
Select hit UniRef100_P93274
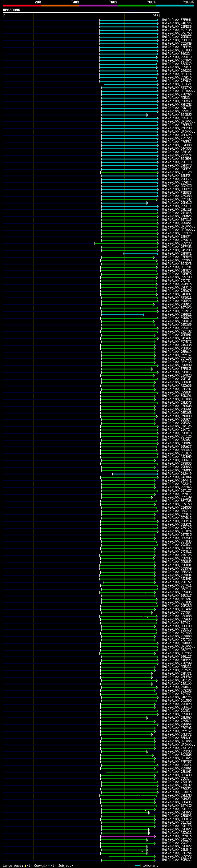pyautogui.click(x=176, y=155)
